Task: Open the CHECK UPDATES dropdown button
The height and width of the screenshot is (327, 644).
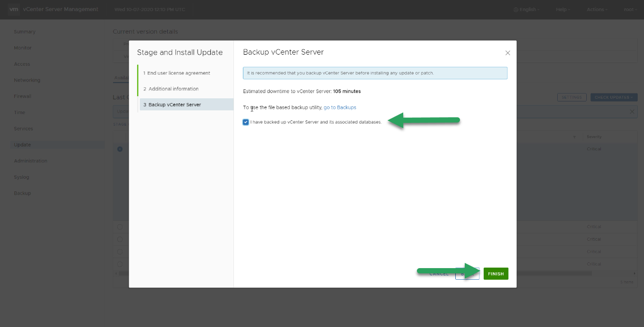Action: coord(614,97)
